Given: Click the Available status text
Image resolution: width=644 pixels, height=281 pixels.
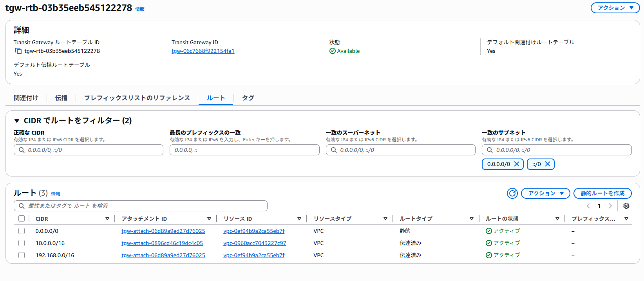Looking at the screenshot, I should point(348,51).
